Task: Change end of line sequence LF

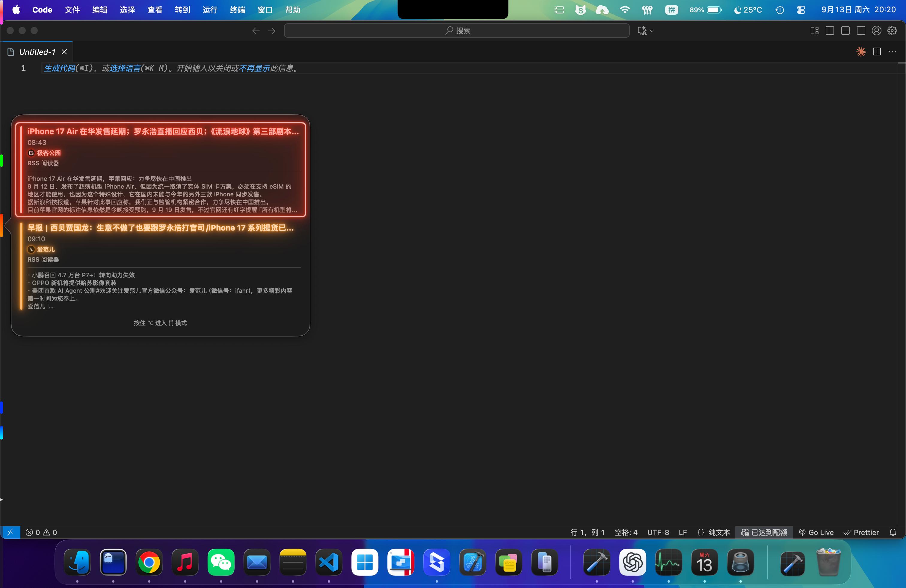Action: 682,532
